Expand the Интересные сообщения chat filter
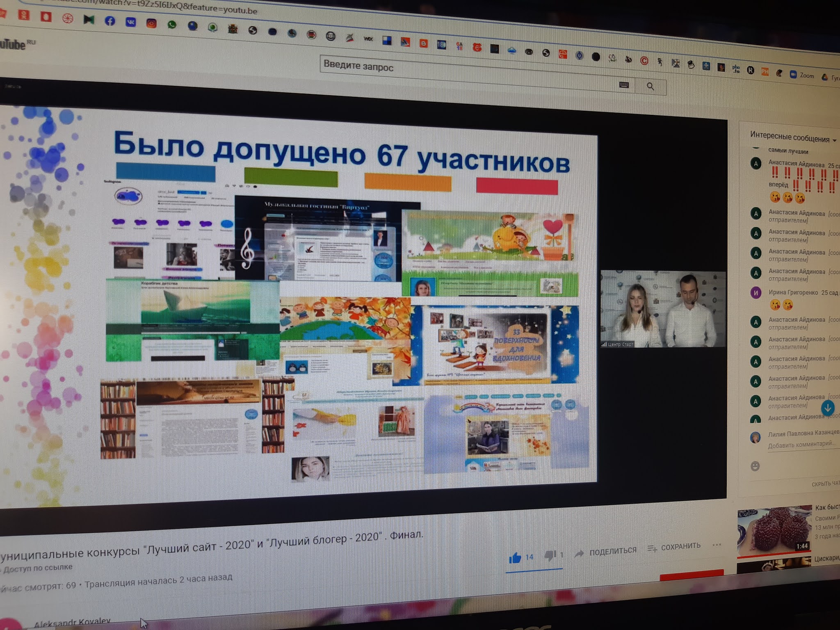 (792, 137)
